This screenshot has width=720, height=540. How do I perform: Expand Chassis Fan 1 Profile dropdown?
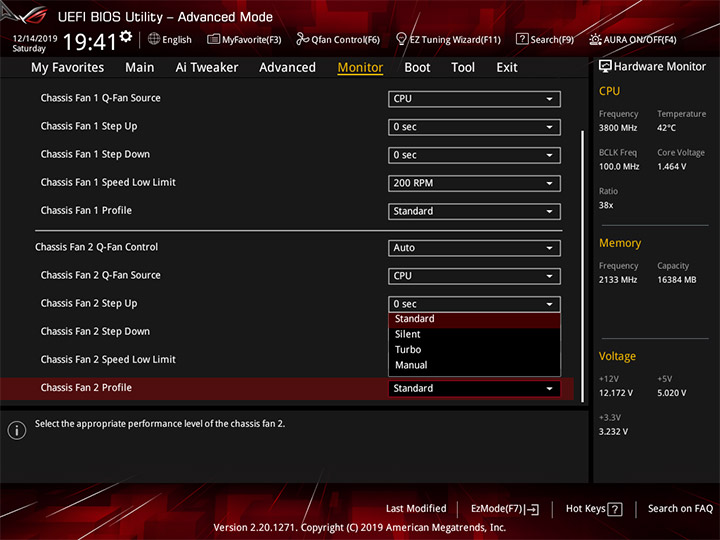coord(474,211)
